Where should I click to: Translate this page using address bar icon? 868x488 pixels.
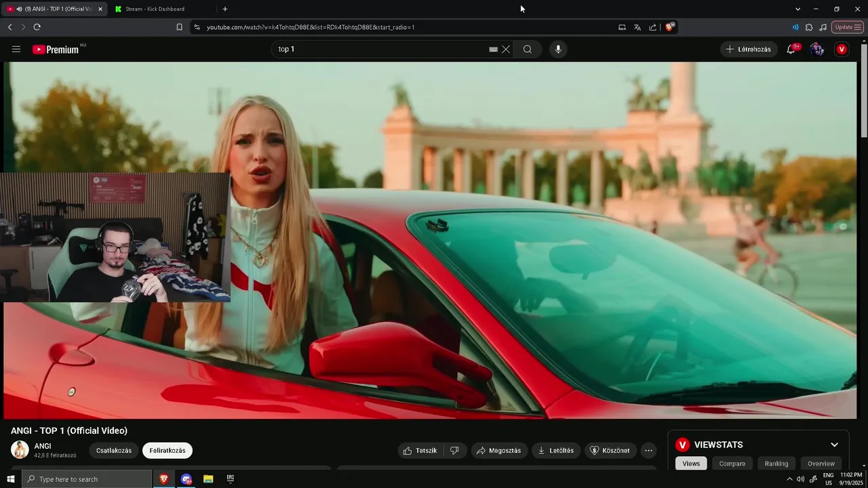637,27
